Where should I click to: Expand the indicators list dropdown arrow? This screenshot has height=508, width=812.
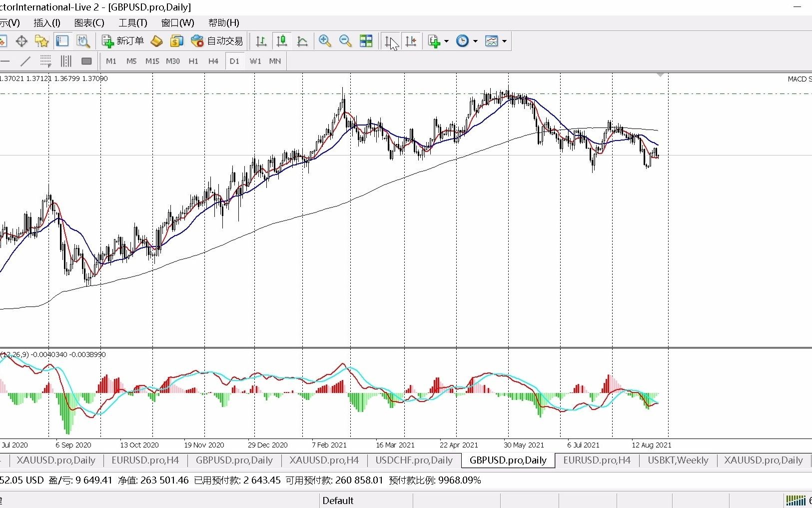coord(446,41)
